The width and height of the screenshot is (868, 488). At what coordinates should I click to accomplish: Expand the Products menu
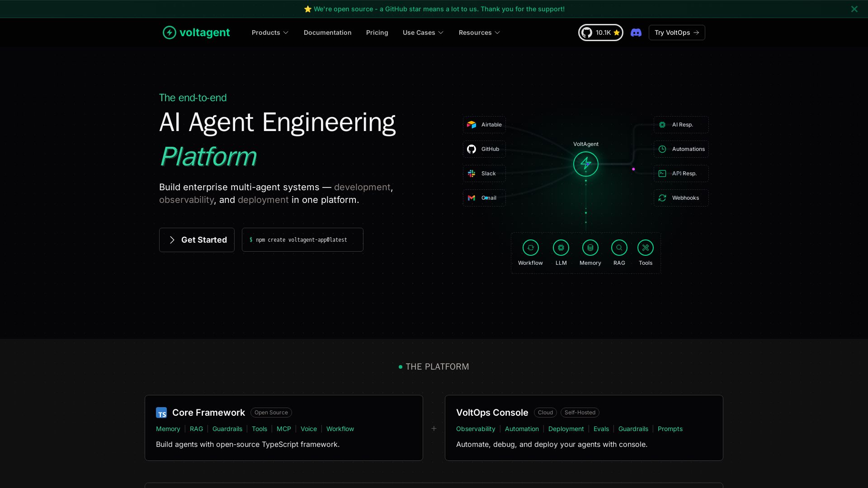[x=270, y=33]
